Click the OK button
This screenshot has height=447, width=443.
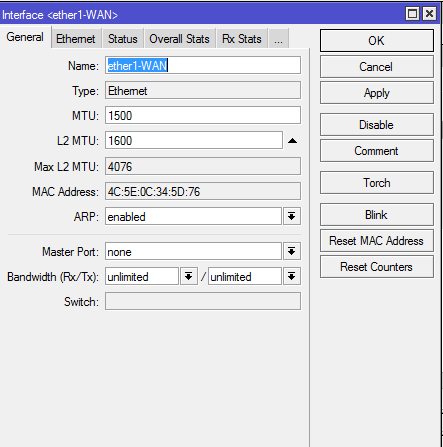click(x=377, y=41)
